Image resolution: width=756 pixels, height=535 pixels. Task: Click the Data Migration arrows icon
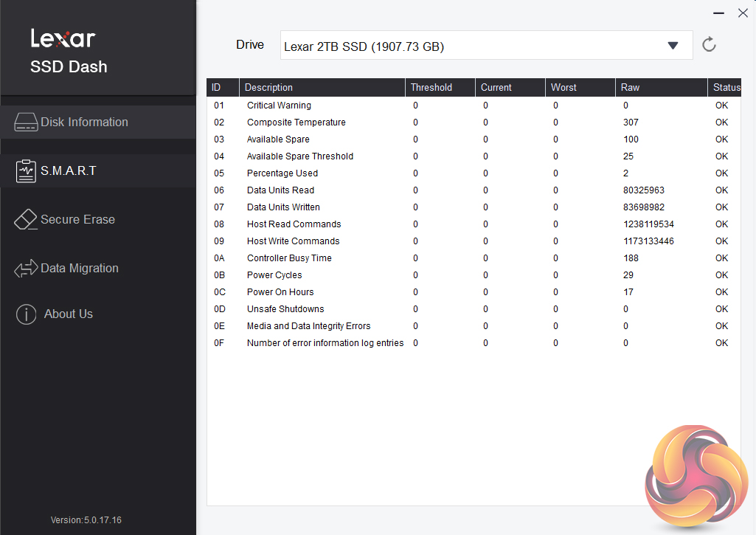coord(26,268)
